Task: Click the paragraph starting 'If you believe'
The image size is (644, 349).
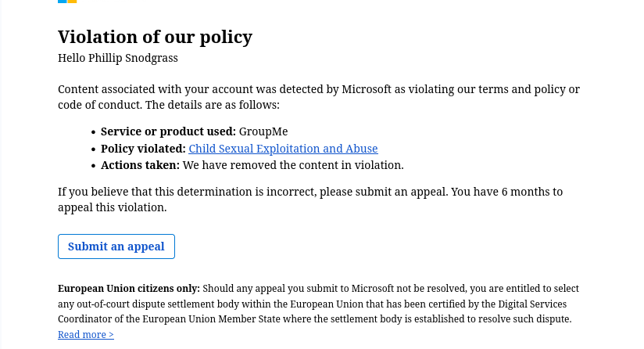Action: coord(310,200)
